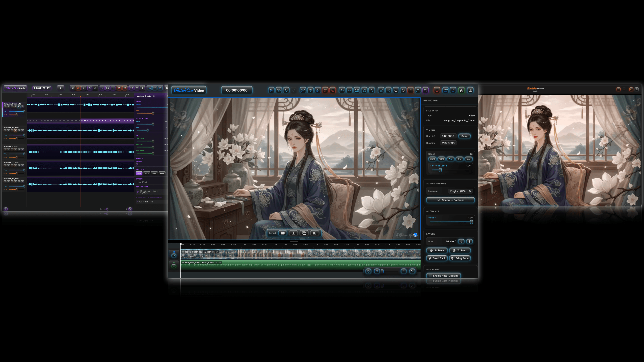Click the red muted speaker icon in Video toolbar
644x362 pixels.
[x=411, y=90]
